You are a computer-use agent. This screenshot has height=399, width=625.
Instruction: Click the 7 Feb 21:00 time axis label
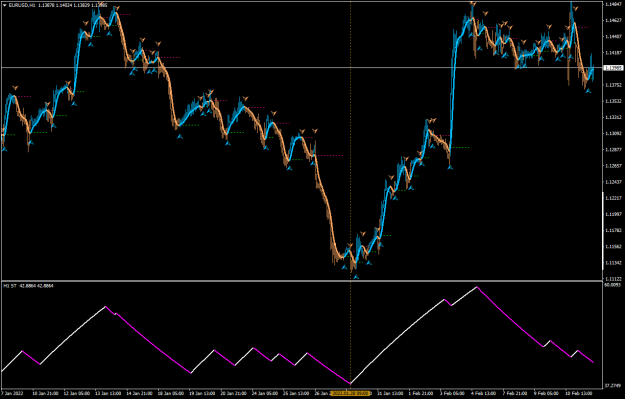(x=515, y=393)
